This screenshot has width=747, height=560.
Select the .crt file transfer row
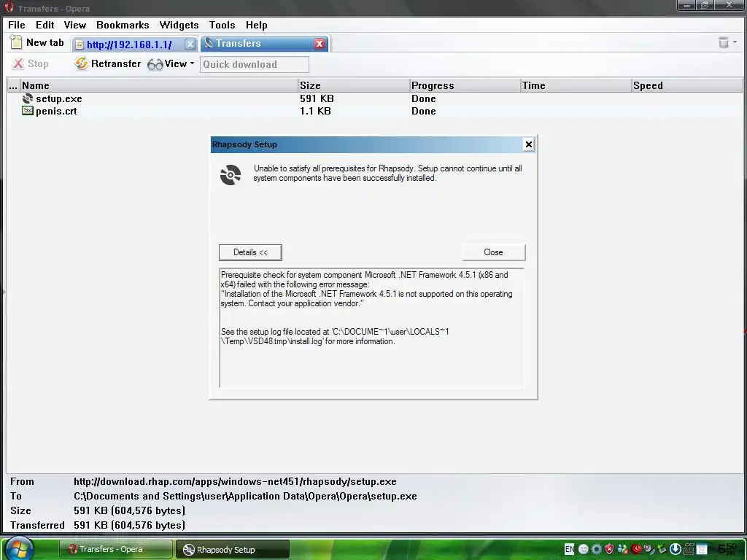pos(374,111)
